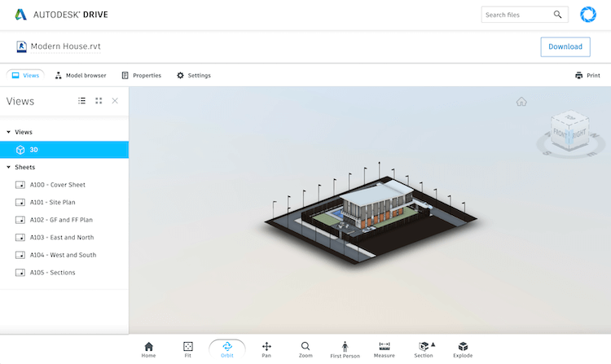Viewport: 611px width, 364px height.
Task: Select the Measure tool
Action: click(x=385, y=349)
